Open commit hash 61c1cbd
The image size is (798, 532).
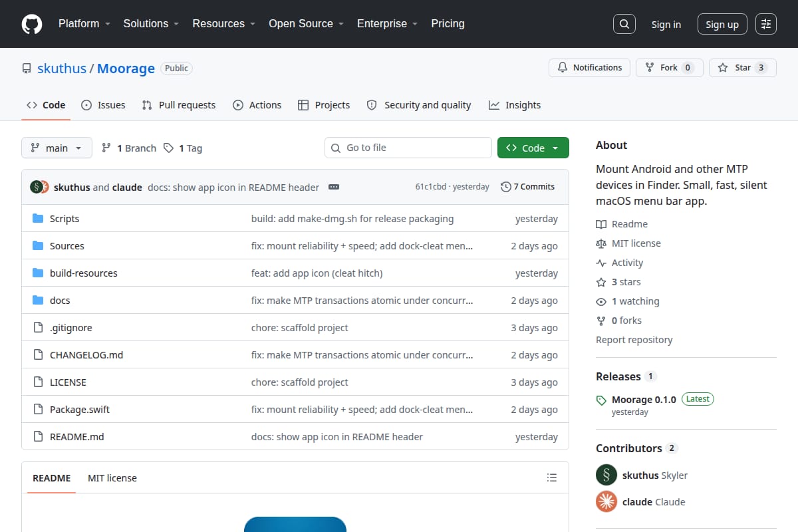coord(431,187)
